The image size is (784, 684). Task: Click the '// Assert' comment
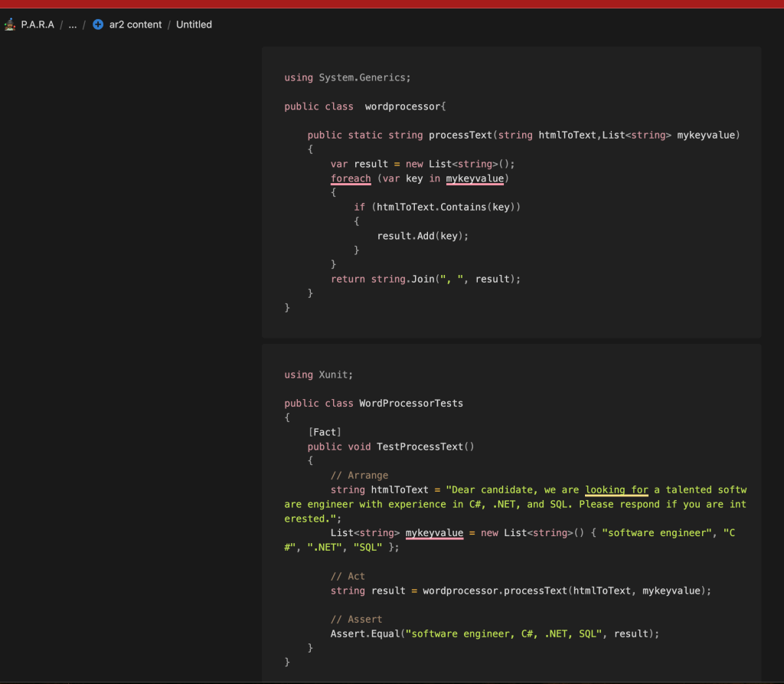coord(356,620)
